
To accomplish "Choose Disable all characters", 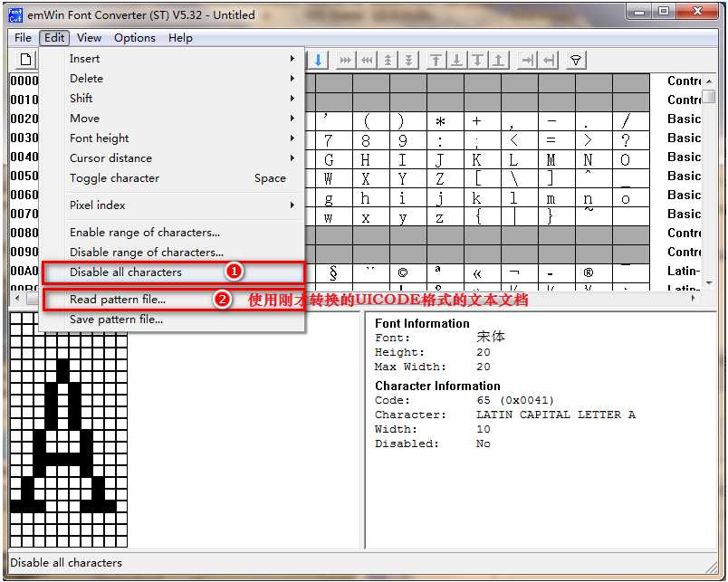I will coord(173,272).
